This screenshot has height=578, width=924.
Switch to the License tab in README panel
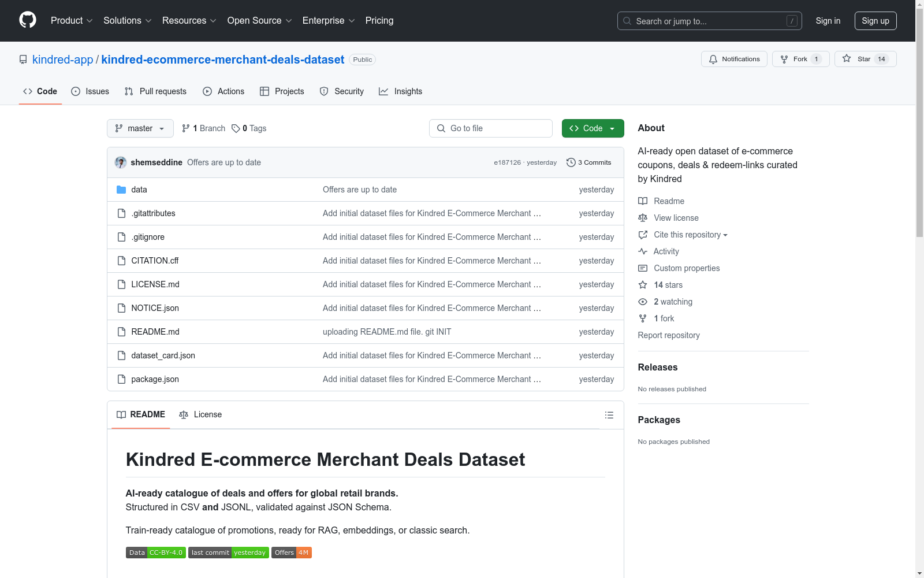pos(200,414)
